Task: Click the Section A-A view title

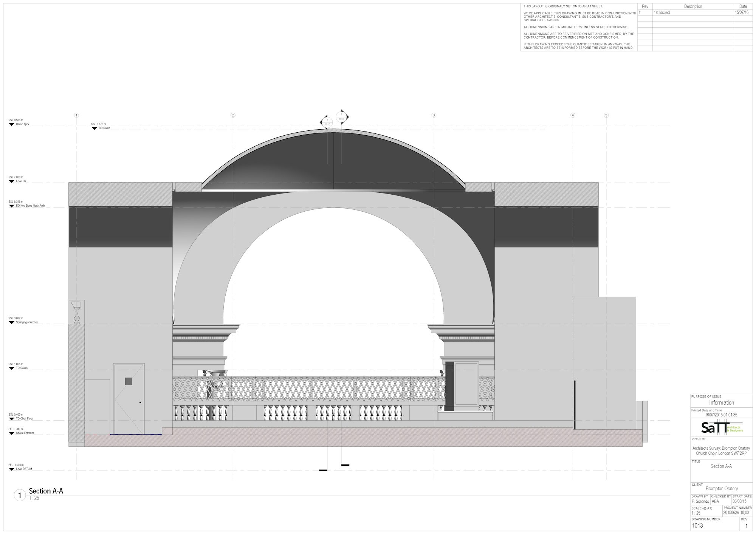Action: [x=46, y=491]
